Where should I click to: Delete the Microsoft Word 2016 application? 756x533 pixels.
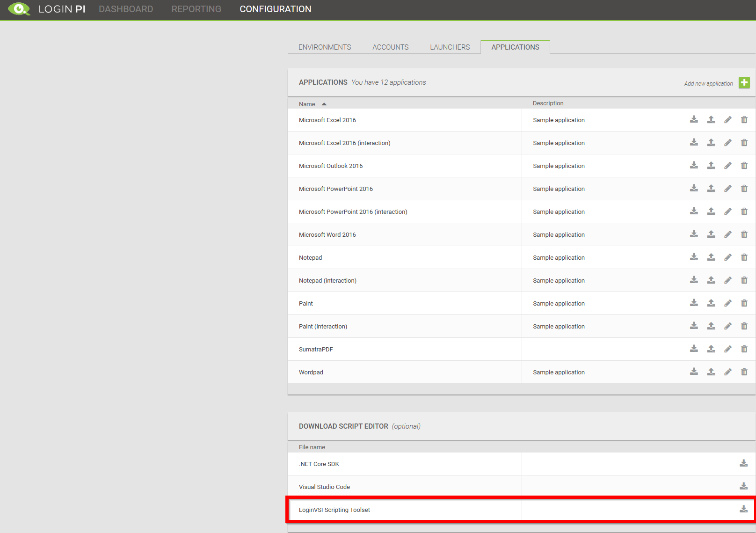(744, 234)
